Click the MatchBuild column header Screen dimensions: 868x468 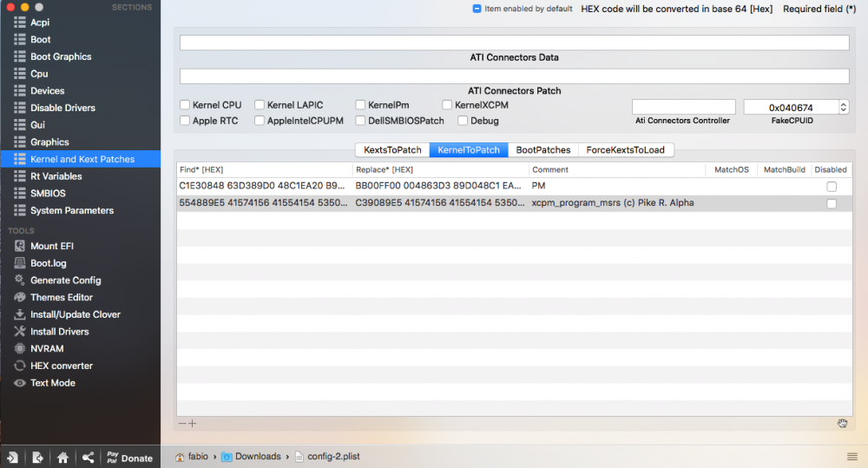(784, 169)
